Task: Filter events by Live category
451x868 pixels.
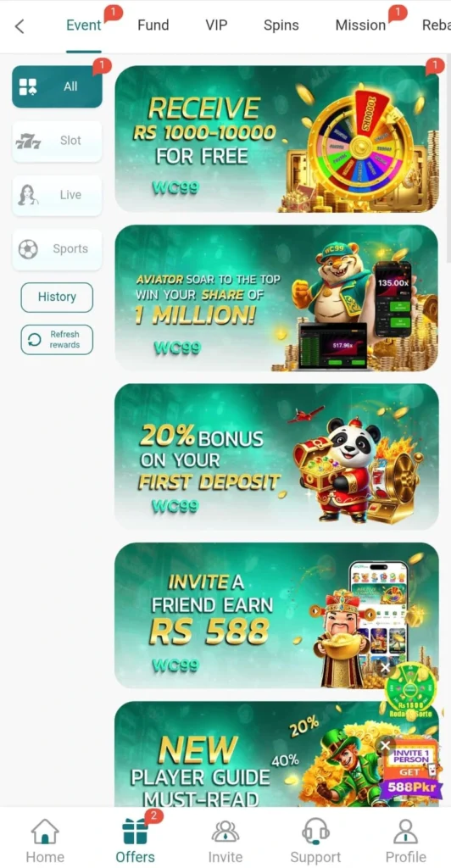Action: (x=57, y=195)
